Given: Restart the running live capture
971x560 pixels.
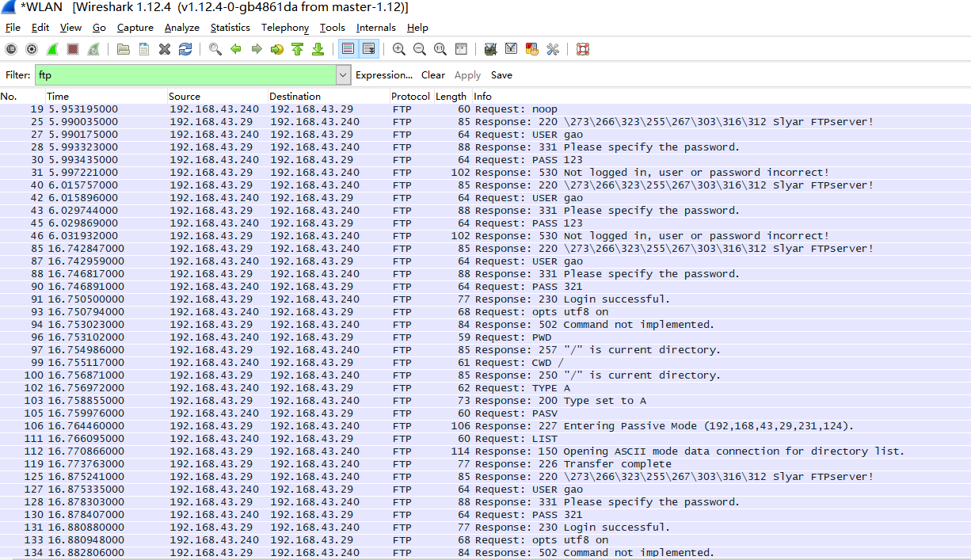Looking at the screenshot, I should [93, 49].
